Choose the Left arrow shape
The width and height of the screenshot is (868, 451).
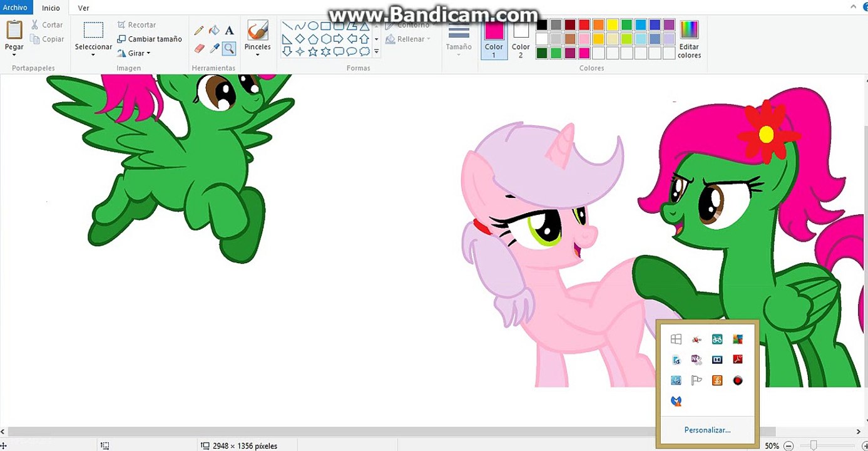pyautogui.click(x=352, y=39)
